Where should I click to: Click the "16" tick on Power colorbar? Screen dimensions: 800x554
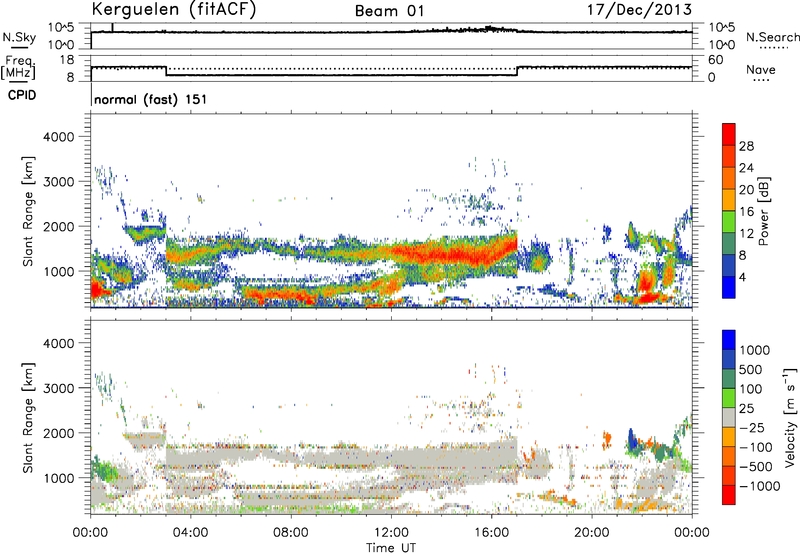(746, 212)
